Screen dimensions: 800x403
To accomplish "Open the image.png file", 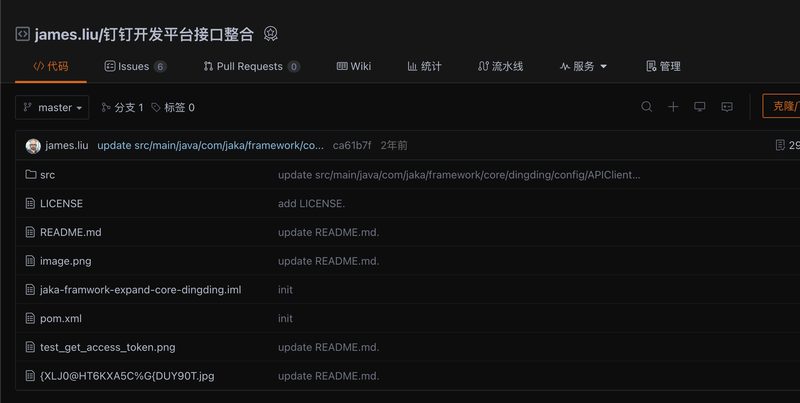I will (x=66, y=261).
